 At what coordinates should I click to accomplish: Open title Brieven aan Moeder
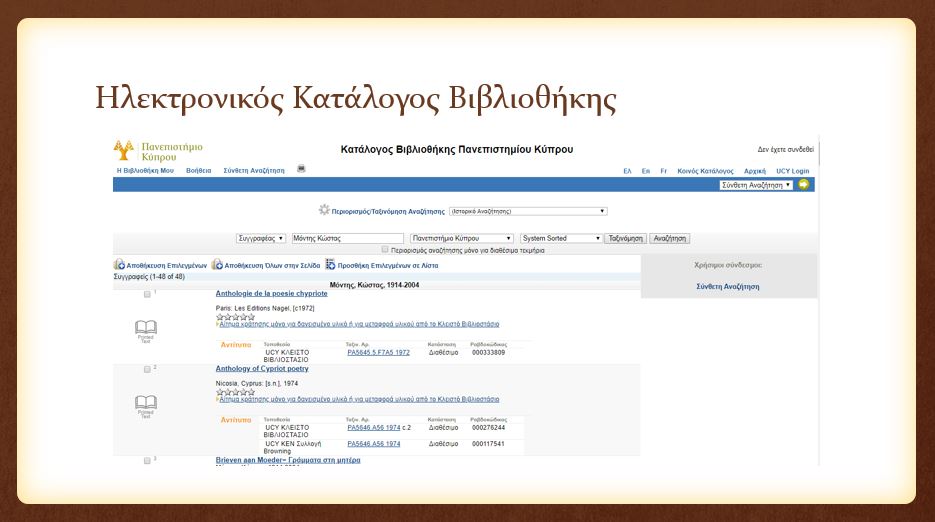pos(288,460)
